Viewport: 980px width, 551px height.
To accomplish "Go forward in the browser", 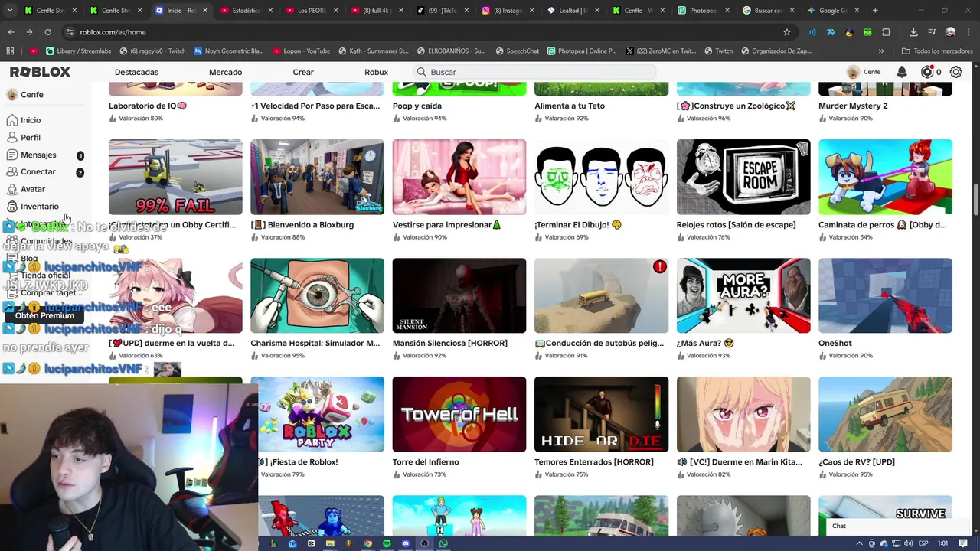I will [29, 32].
